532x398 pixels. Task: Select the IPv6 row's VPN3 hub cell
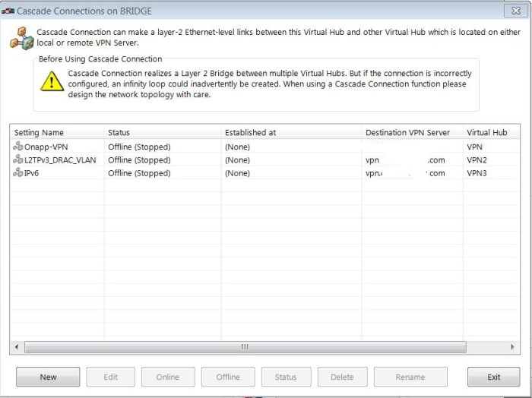click(477, 173)
